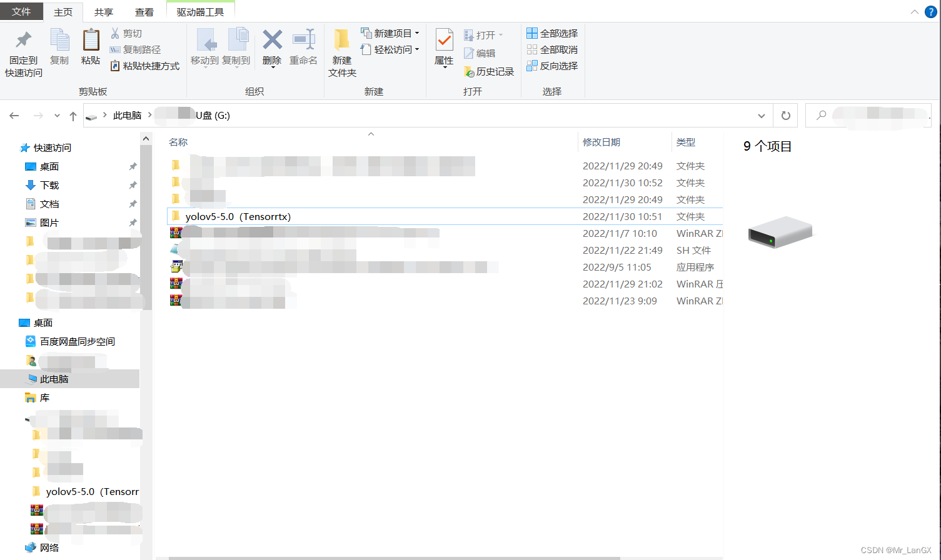Click Paste shortcut (粘贴快捷方式)

(145, 66)
